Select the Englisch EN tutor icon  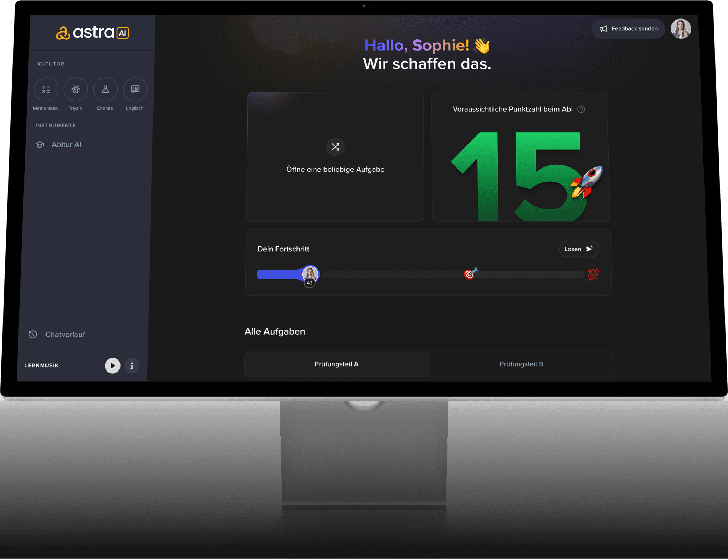click(x=135, y=89)
